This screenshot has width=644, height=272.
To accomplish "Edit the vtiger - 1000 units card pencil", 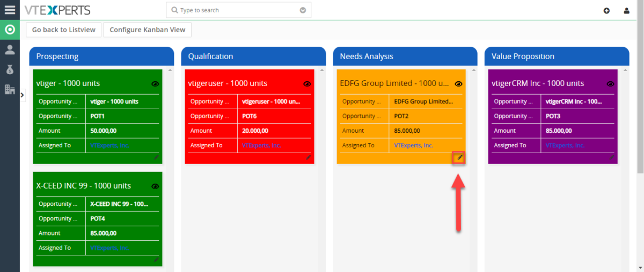I will [156, 157].
